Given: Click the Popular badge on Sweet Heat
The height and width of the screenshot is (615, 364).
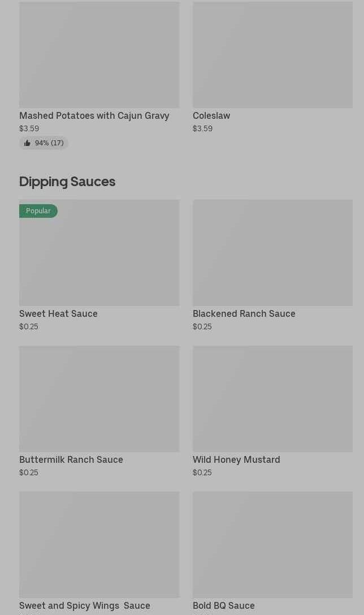Looking at the screenshot, I should [38, 211].
